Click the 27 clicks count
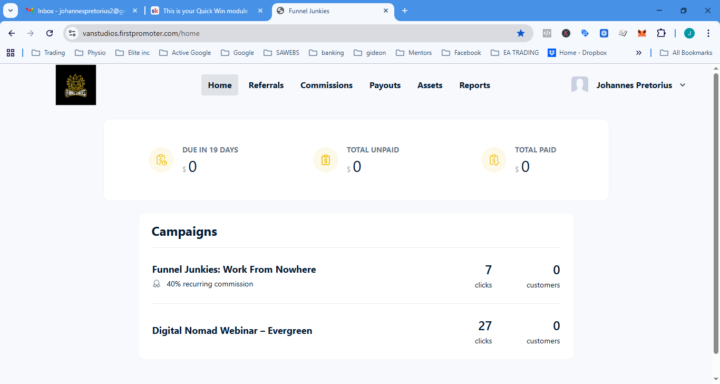 tap(484, 332)
